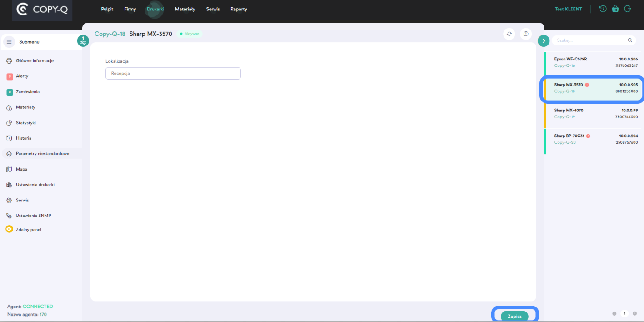This screenshot has width=644, height=322.
Task: Save changes with the Zapisz button
Action: tap(514, 316)
